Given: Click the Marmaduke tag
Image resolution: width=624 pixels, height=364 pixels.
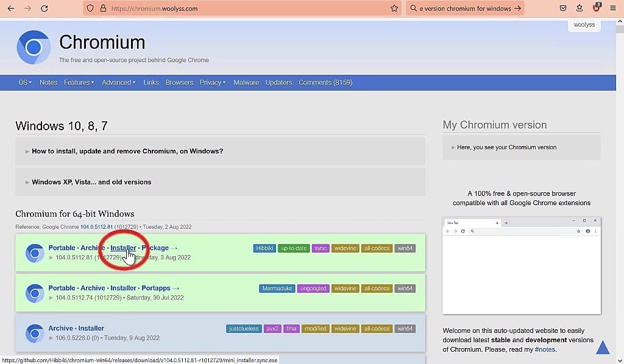Looking at the screenshot, I should (277, 289).
